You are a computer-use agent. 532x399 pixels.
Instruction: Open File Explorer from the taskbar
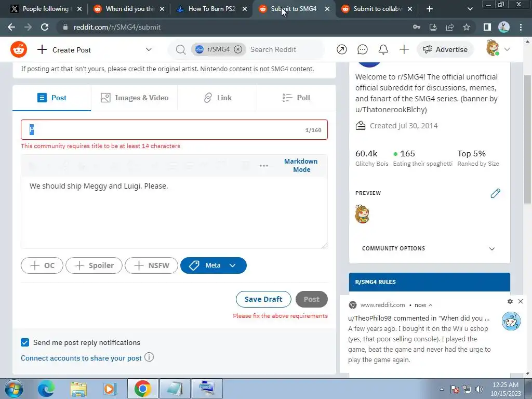78,389
